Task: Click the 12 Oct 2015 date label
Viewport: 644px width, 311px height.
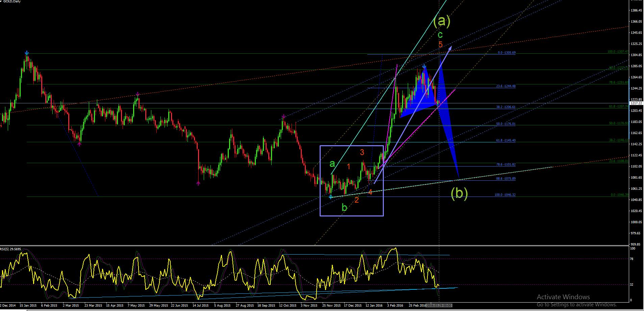Action: [288, 306]
